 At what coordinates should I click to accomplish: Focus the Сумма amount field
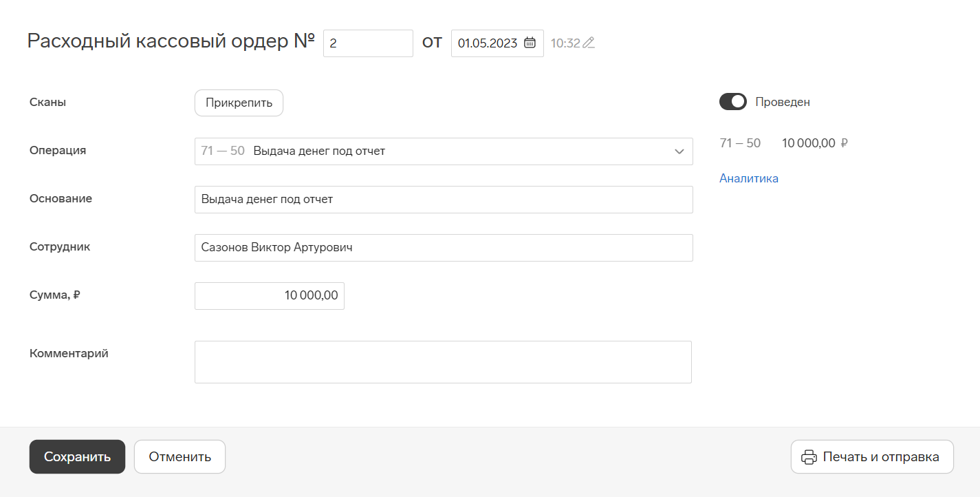point(270,296)
